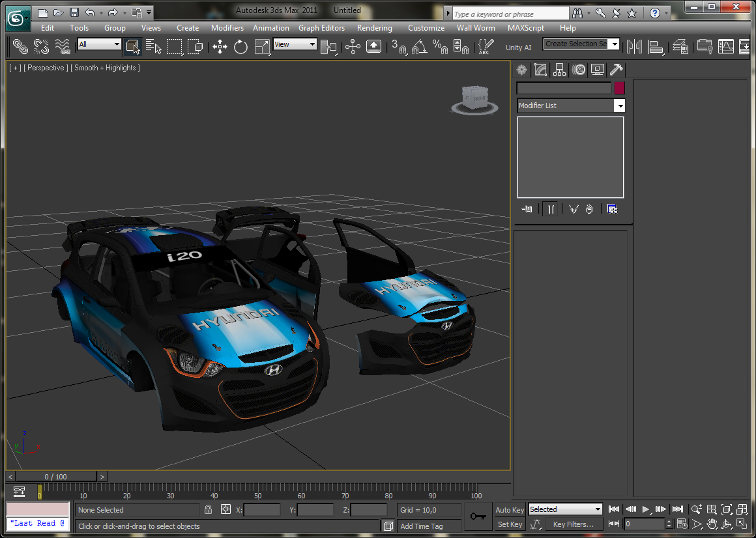Click the Set Key button

510,524
